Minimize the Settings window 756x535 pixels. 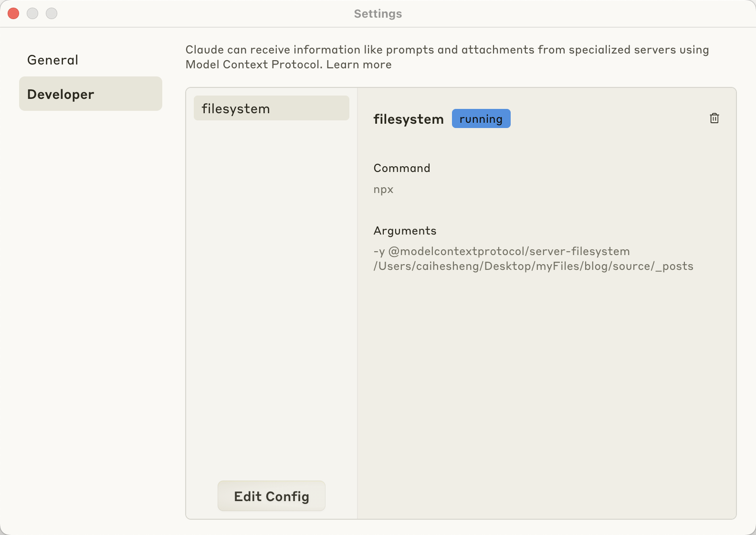32,13
